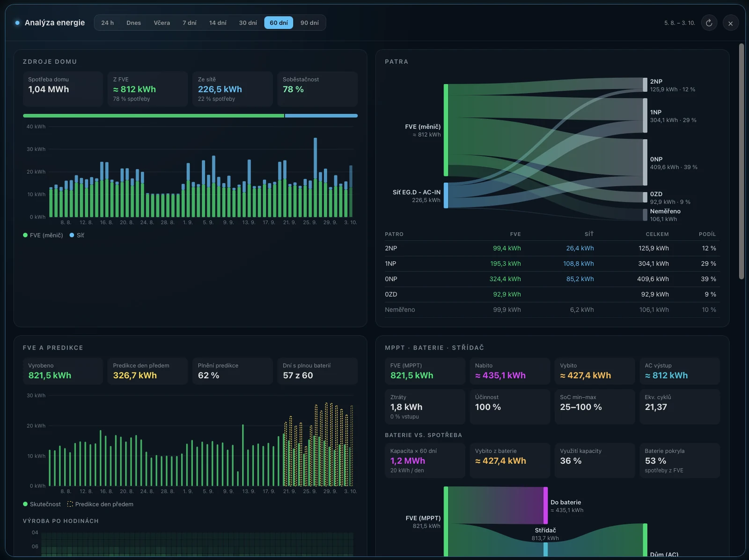Switch to the 90 dní range
The width and height of the screenshot is (749, 560).
tap(309, 22)
